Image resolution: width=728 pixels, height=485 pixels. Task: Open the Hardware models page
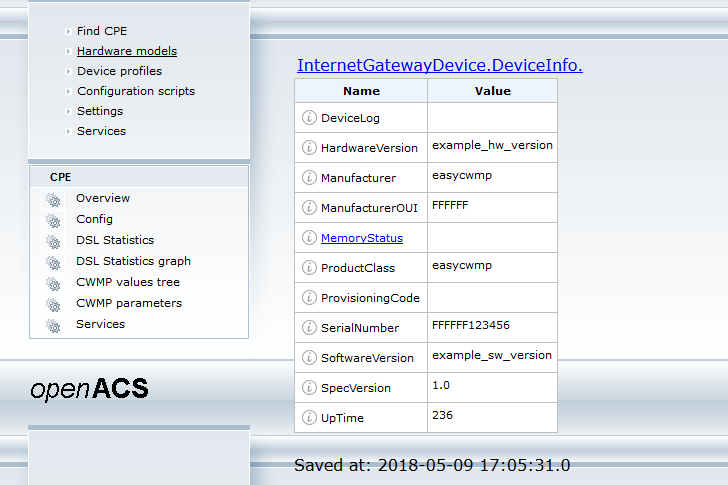pos(127,51)
